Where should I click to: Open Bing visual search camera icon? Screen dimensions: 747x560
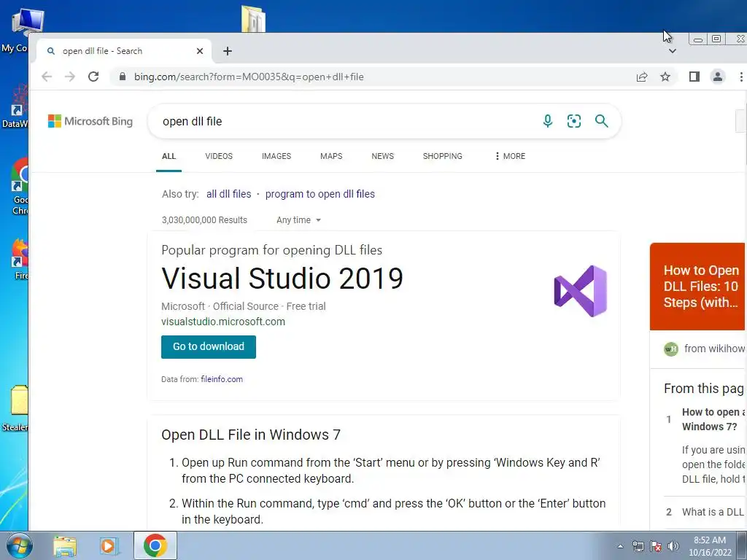coord(574,121)
